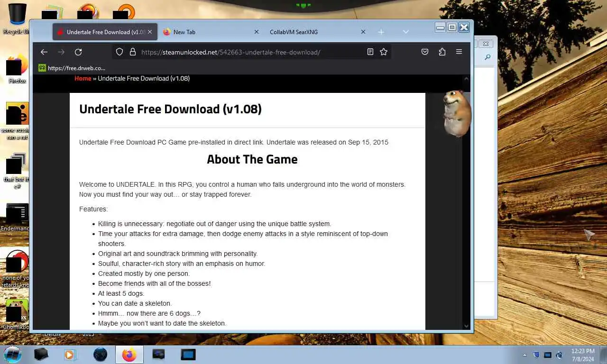This screenshot has height=364, width=607.
Task: Click search magnifier in background window
Action: click(x=487, y=57)
